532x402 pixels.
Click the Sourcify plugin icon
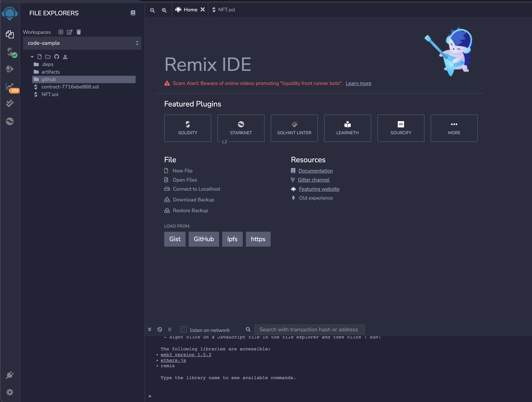pyautogui.click(x=401, y=124)
